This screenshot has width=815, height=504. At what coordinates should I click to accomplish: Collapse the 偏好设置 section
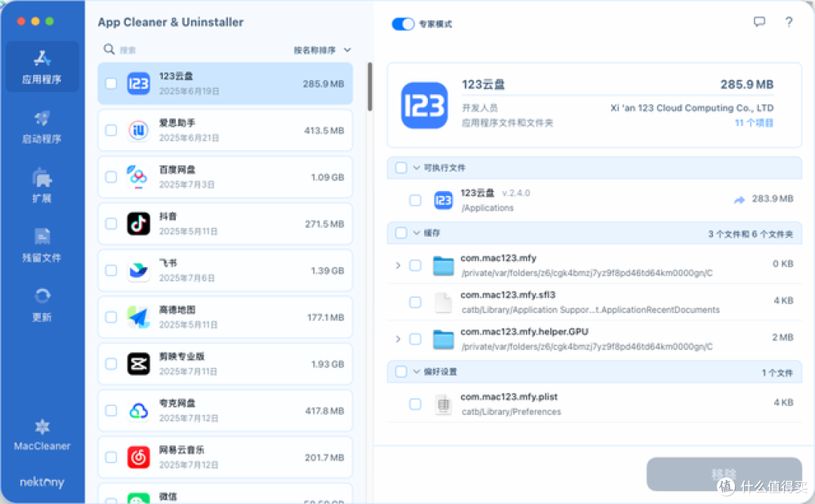coord(417,371)
